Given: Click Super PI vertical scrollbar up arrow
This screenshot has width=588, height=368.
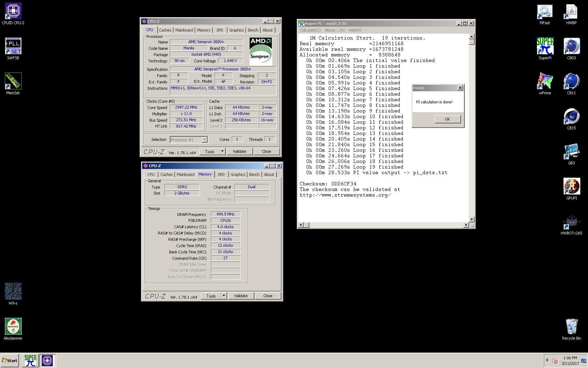Looking at the screenshot, I should tap(471, 36).
